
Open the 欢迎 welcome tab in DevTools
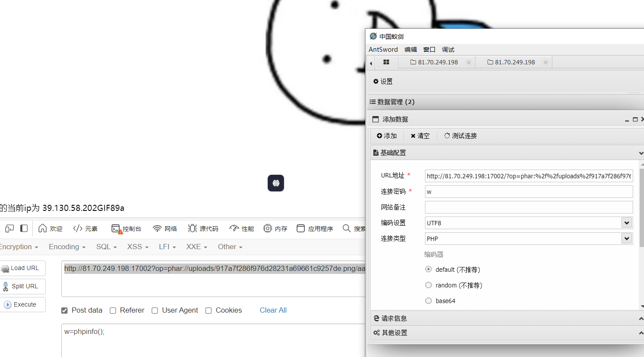point(50,228)
